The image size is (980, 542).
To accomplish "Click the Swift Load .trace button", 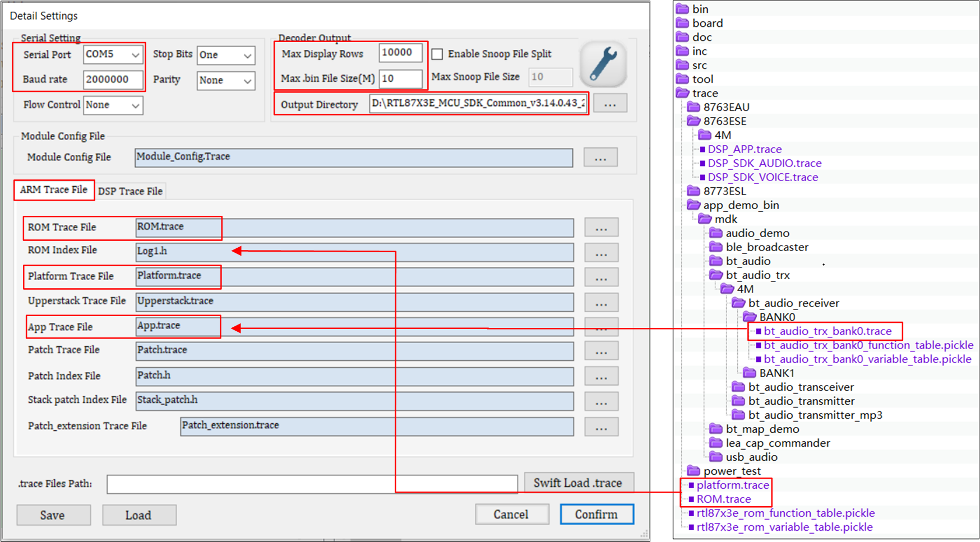I will click(x=578, y=483).
